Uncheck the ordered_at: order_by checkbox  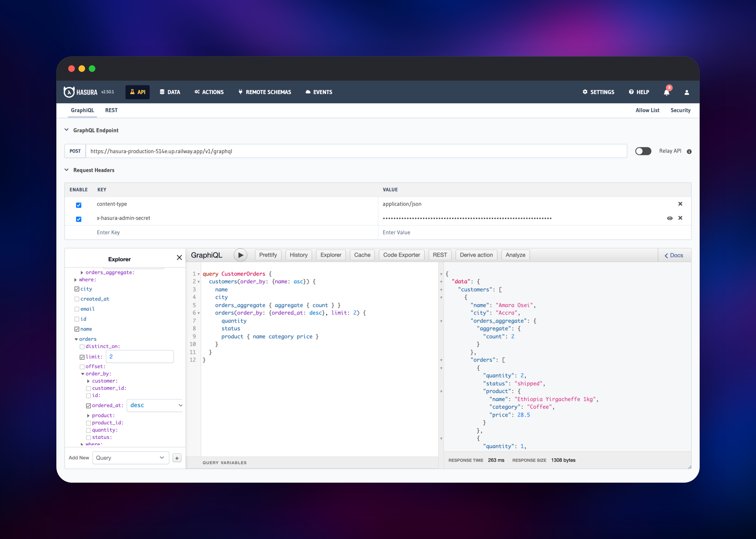[x=89, y=406]
